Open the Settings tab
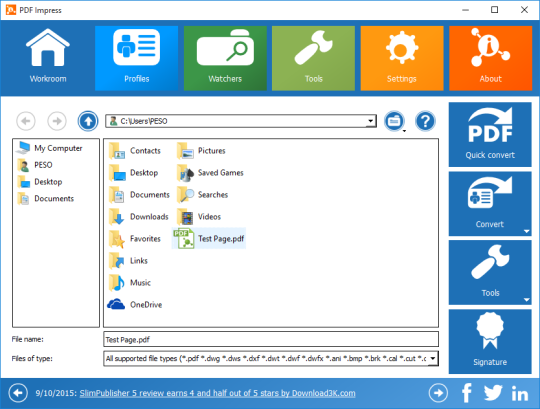This screenshot has width=540, height=409. (x=402, y=58)
